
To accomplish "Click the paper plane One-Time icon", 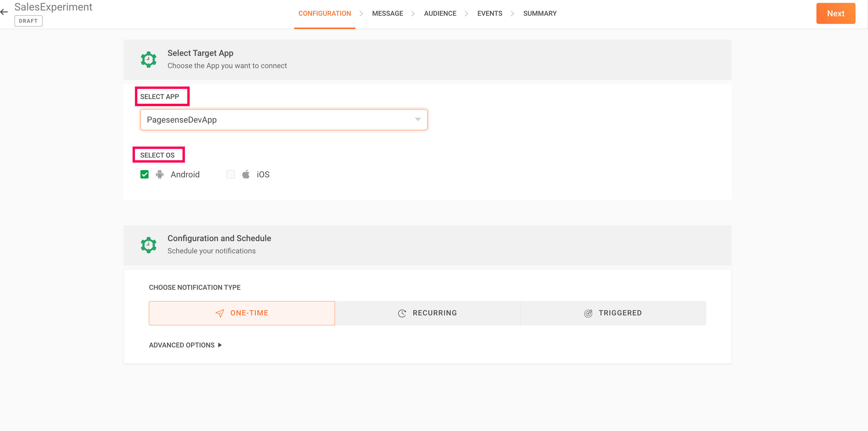I will (x=220, y=313).
